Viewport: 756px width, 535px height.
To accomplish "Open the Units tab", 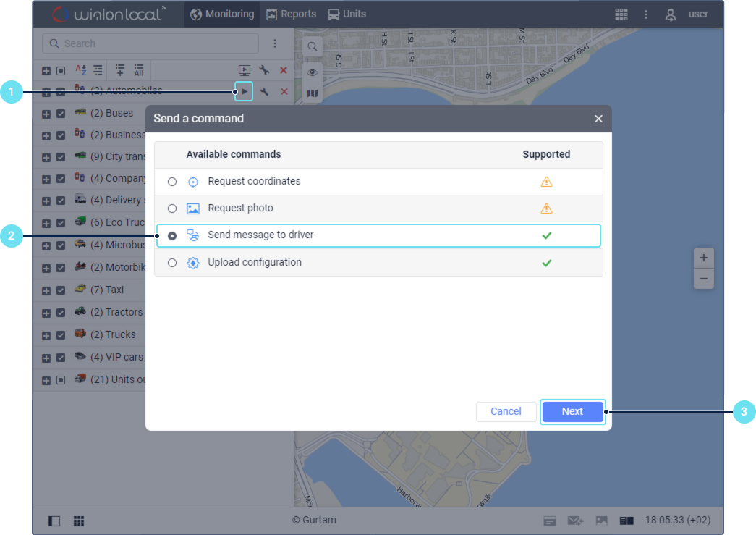I will [347, 14].
